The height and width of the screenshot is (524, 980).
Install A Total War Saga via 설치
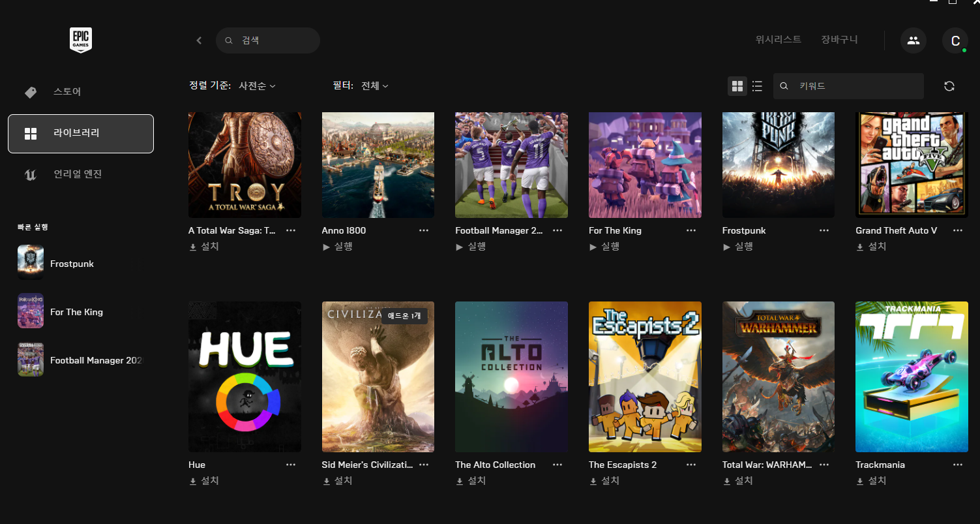[204, 247]
